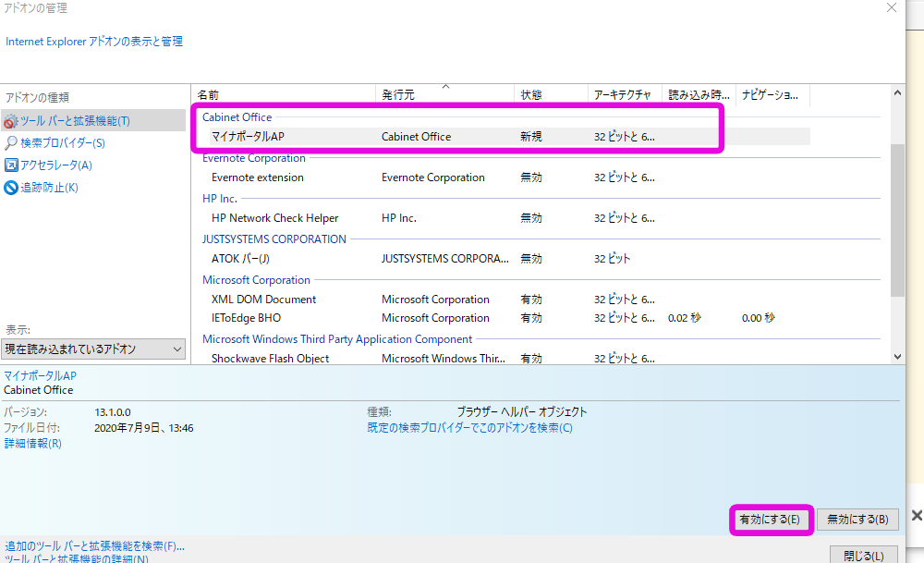This screenshot has height=563, width=924.
Task: Click the Cabinet Office group header
Action: tap(237, 117)
